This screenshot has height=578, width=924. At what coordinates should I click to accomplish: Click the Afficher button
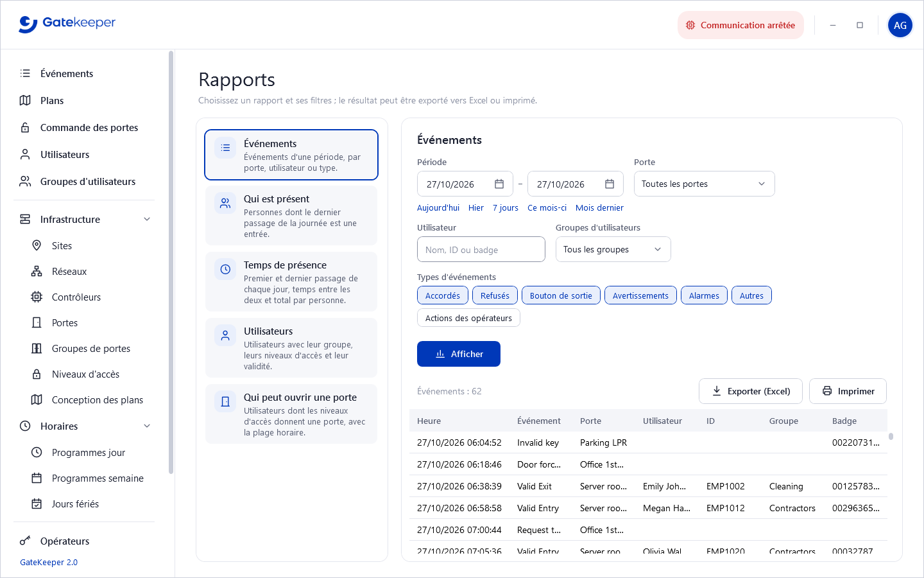coord(459,354)
